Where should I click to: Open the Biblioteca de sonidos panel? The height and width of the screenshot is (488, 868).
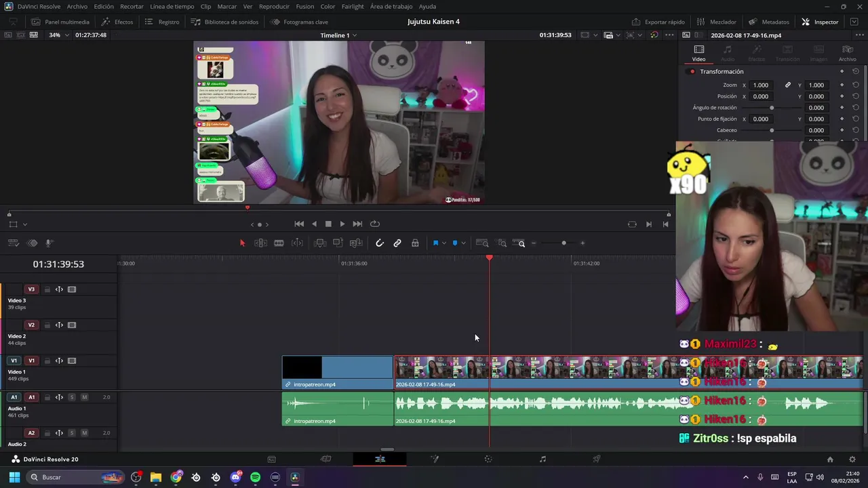[224, 22]
